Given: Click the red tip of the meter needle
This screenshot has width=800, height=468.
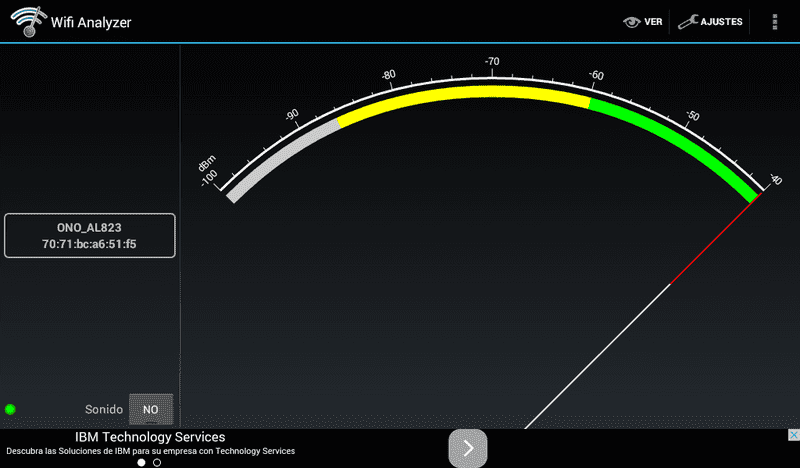Looking at the screenshot, I should tap(716, 238).
